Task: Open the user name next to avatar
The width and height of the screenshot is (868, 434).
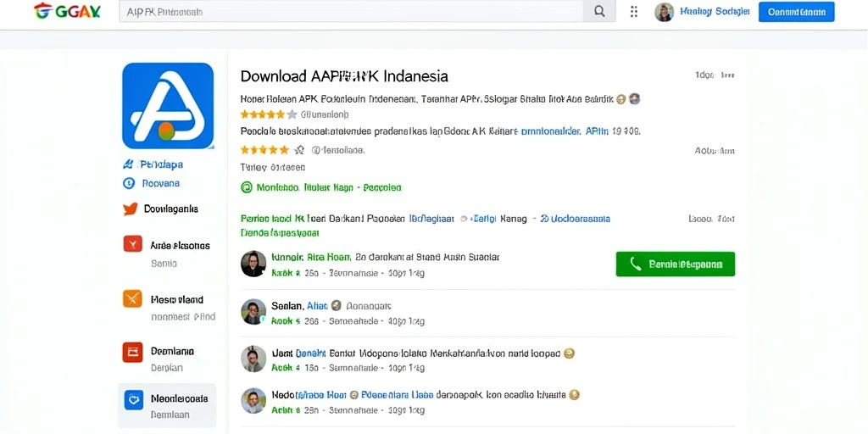Action: 715,11
